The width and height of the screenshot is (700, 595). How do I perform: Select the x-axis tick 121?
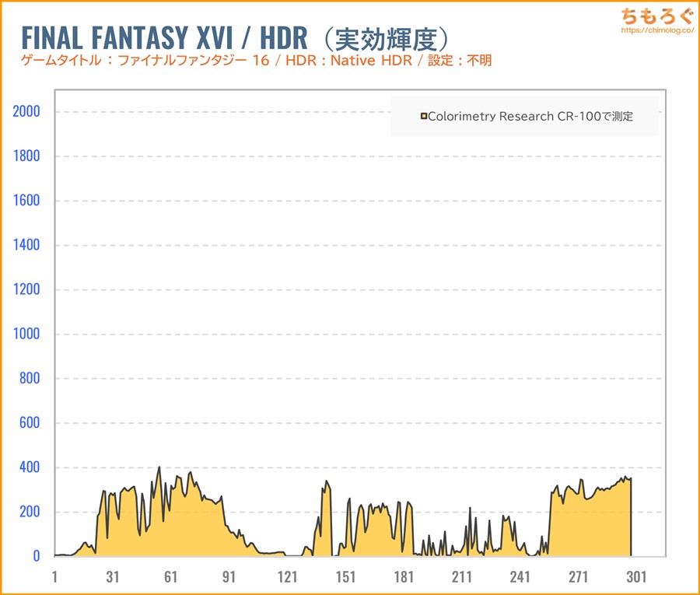[287, 576]
